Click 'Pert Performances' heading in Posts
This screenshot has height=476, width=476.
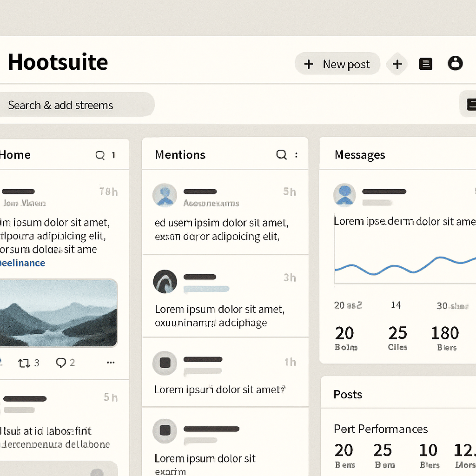pyautogui.click(x=381, y=429)
